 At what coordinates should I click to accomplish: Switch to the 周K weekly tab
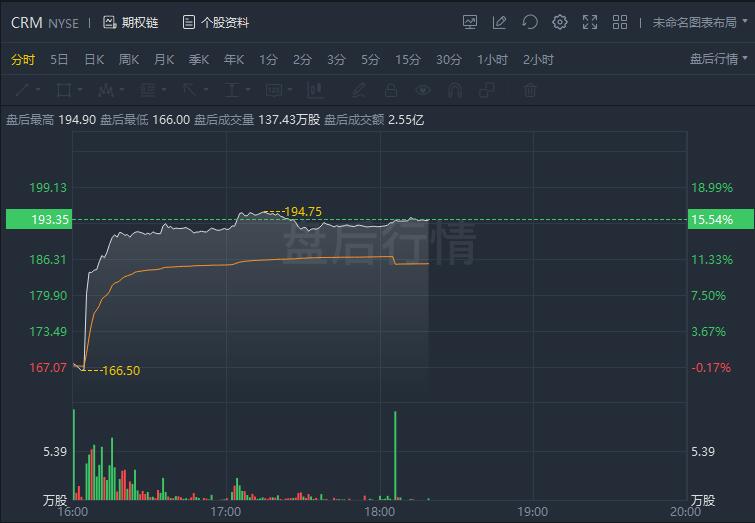point(129,60)
